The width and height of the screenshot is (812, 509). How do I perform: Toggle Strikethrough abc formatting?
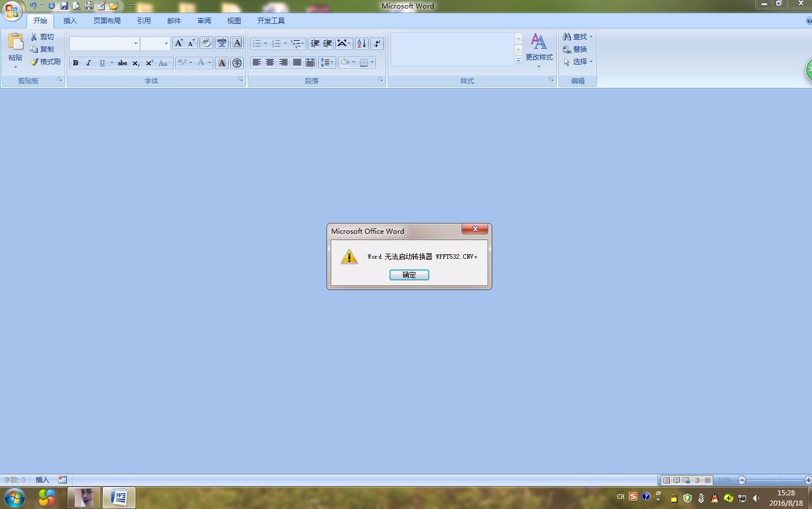(x=122, y=62)
